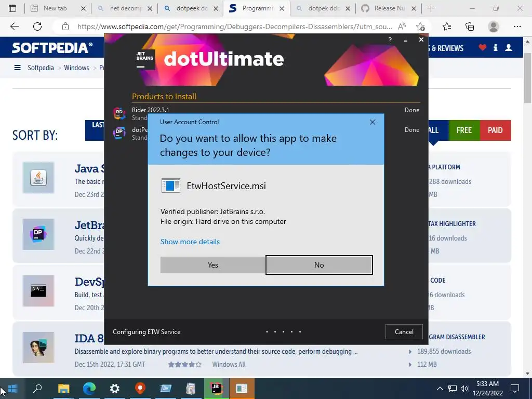Open a new browser tab with plus
Viewport: 532px width, 399px height.
431,8
